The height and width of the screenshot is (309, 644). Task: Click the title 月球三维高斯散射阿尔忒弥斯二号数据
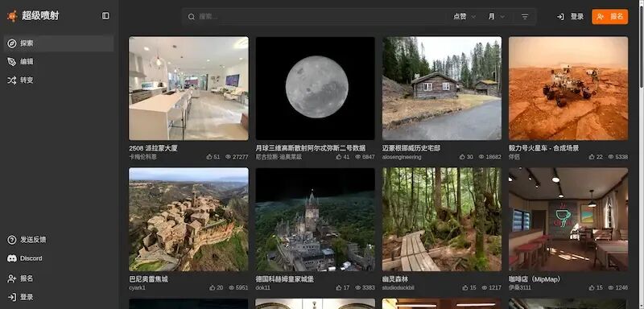point(311,148)
